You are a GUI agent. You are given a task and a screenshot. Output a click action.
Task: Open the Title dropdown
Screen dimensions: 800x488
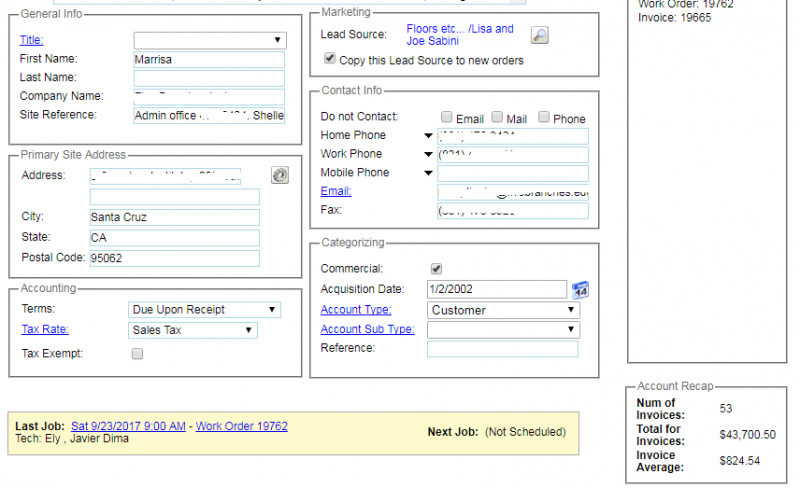pyautogui.click(x=210, y=40)
